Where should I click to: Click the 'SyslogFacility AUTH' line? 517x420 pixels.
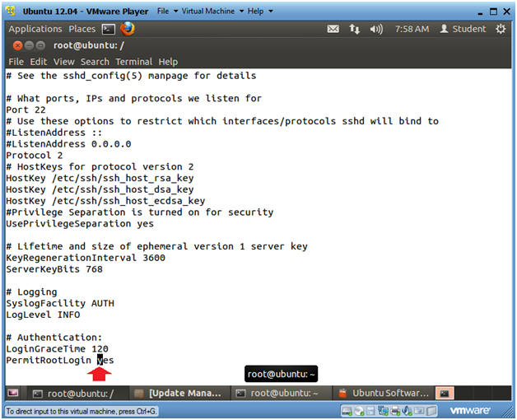(60, 303)
